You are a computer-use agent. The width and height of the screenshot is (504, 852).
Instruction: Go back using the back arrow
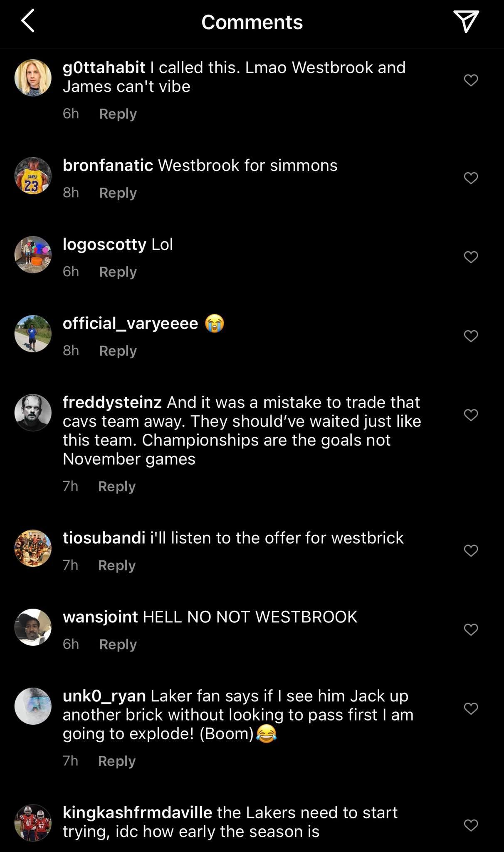tap(28, 21)
